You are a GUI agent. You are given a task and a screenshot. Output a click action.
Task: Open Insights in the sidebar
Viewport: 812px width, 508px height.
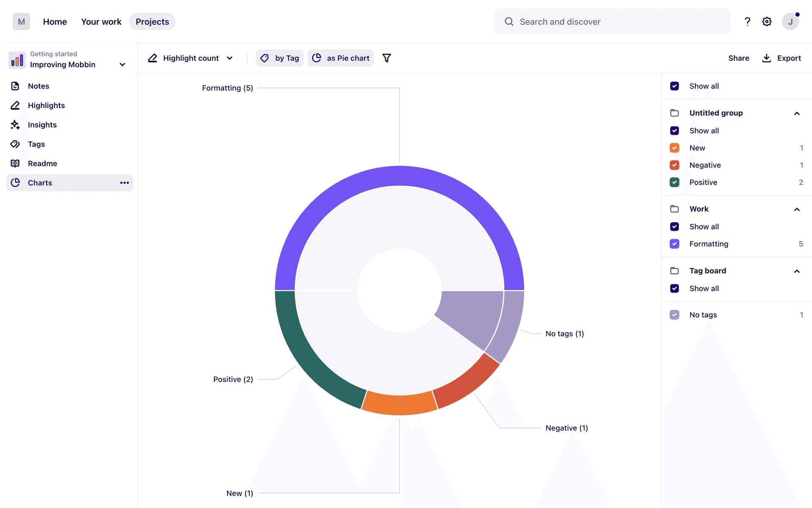pos(42,125)
